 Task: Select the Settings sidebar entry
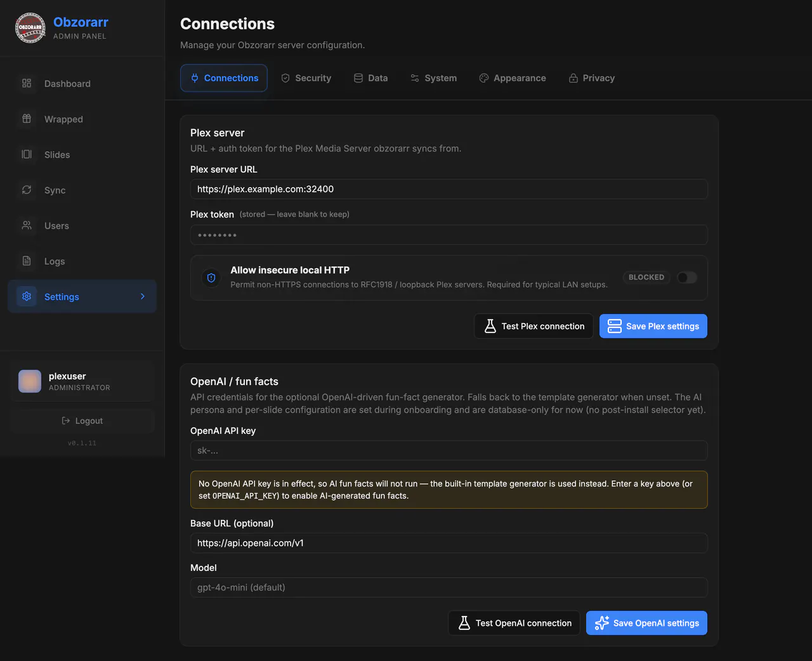click(x=82, y=296)
